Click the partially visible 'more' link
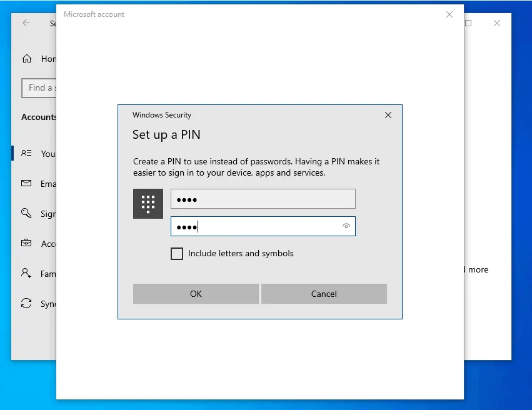This screenshot has width=532, height=410. 478,269
